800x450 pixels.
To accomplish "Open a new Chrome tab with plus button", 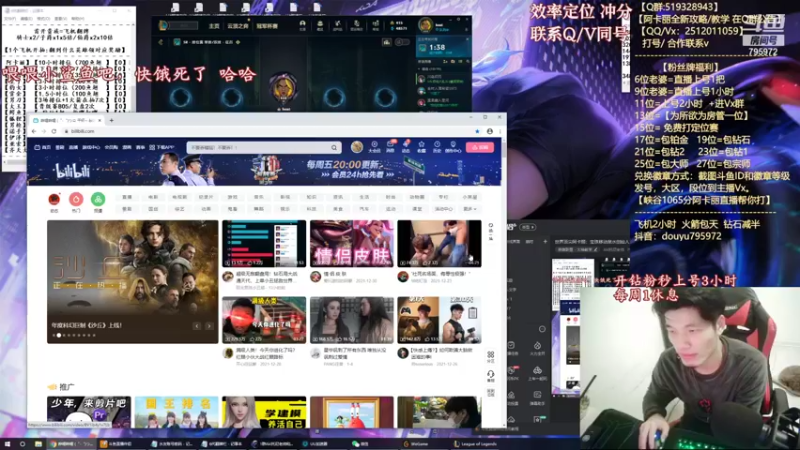I will pos(112,120).
